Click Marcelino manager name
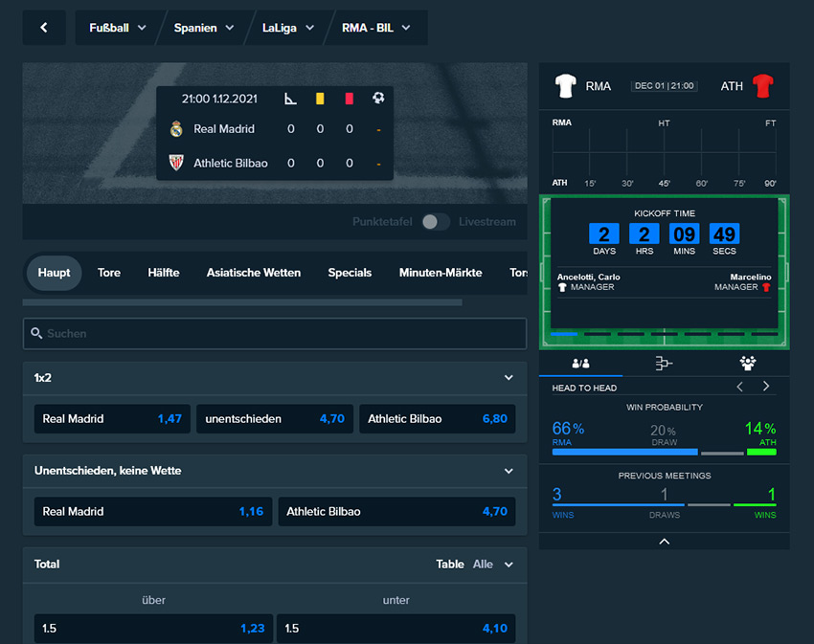 (751, 278)
